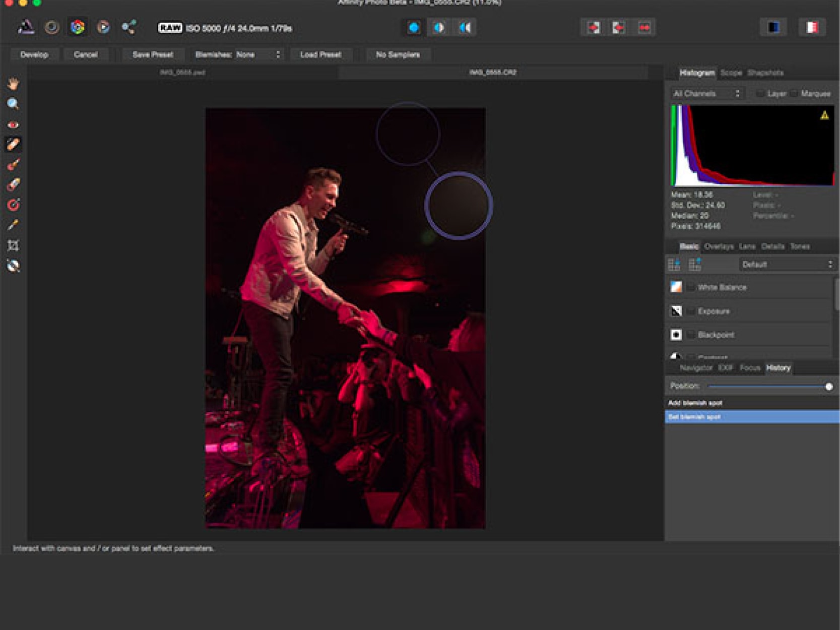
Task: Select the Set blemish spot history entry
Action: click(x=752, y=417)
